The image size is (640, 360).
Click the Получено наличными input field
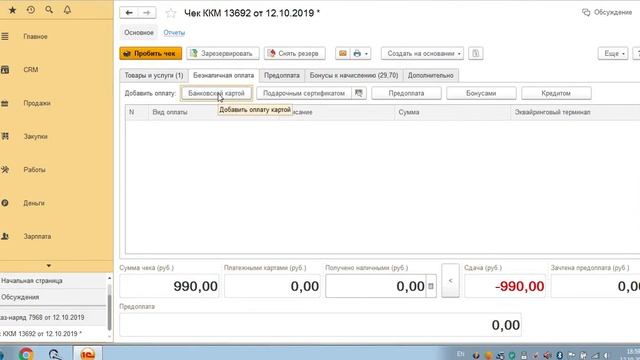tap(376, 286)
